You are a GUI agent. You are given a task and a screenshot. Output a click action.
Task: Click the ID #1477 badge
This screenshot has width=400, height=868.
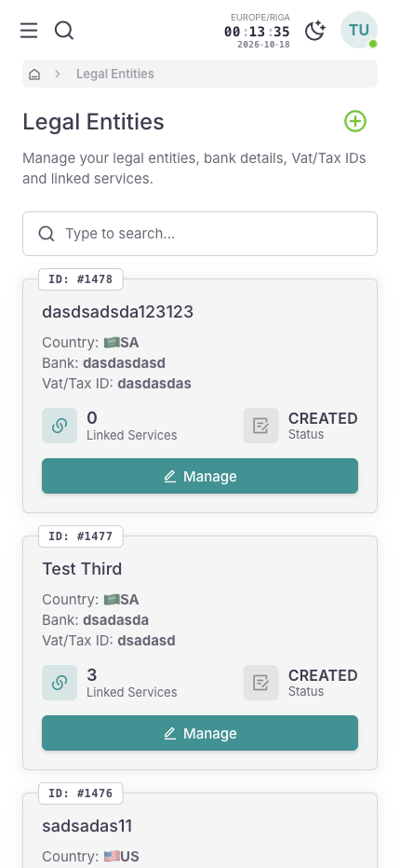[x=81, y=536]
